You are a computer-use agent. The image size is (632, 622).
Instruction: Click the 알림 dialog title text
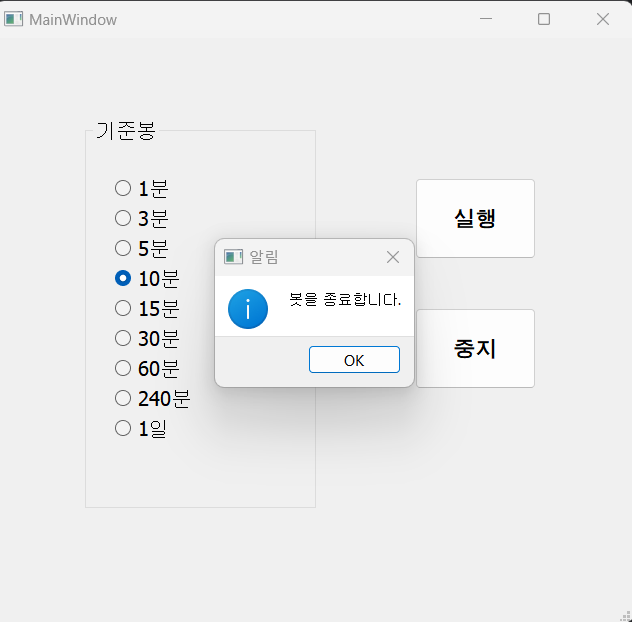tap(264, 257)
